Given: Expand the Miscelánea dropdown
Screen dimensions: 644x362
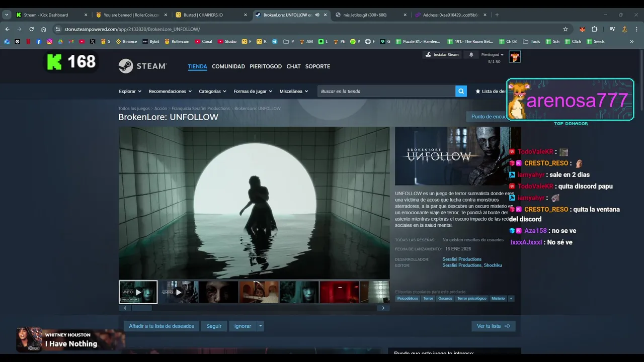Looking at the screenshot, I should coord(294,91).
